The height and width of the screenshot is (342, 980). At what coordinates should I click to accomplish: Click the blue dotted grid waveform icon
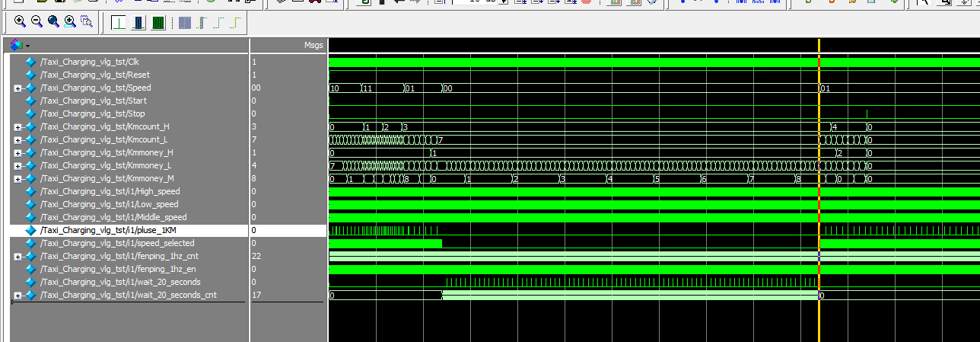185,23
